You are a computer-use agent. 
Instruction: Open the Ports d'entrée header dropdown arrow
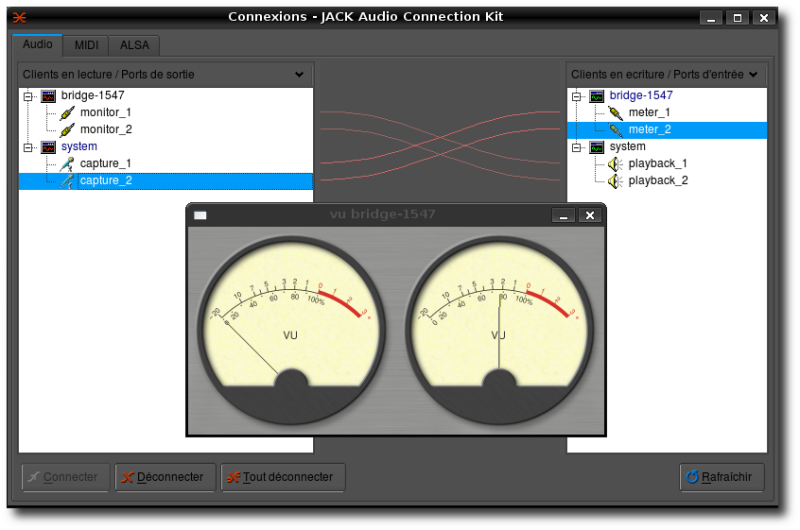(753, 74)
